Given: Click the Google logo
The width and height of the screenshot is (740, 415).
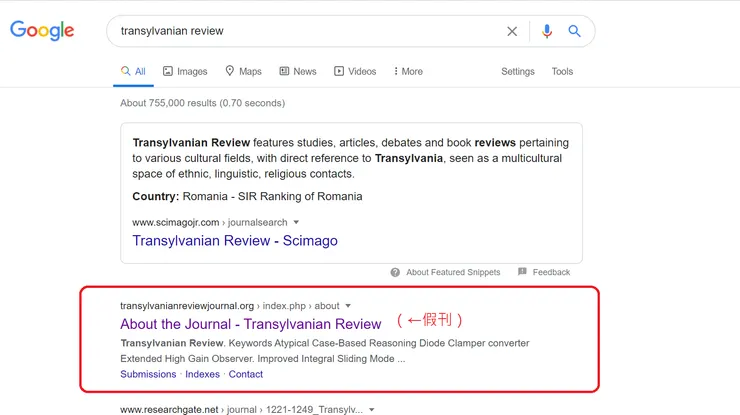Looking at the screenshot, I should 42,31.
